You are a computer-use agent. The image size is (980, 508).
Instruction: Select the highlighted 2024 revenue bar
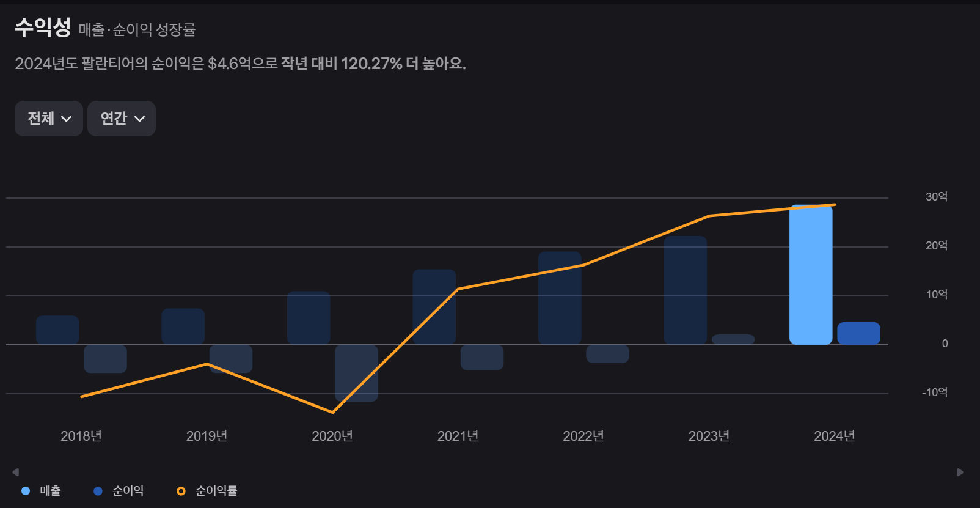coord(811,274)
